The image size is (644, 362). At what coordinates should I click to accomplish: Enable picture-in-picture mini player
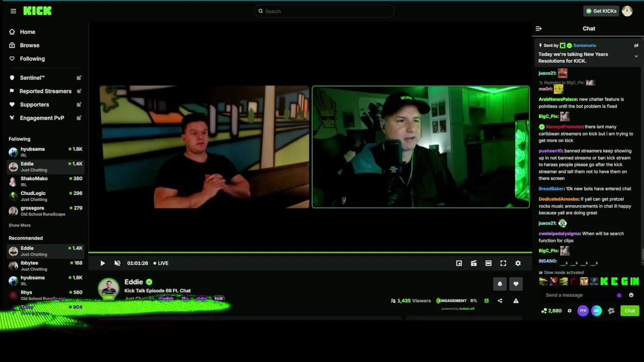click(459, 263)
